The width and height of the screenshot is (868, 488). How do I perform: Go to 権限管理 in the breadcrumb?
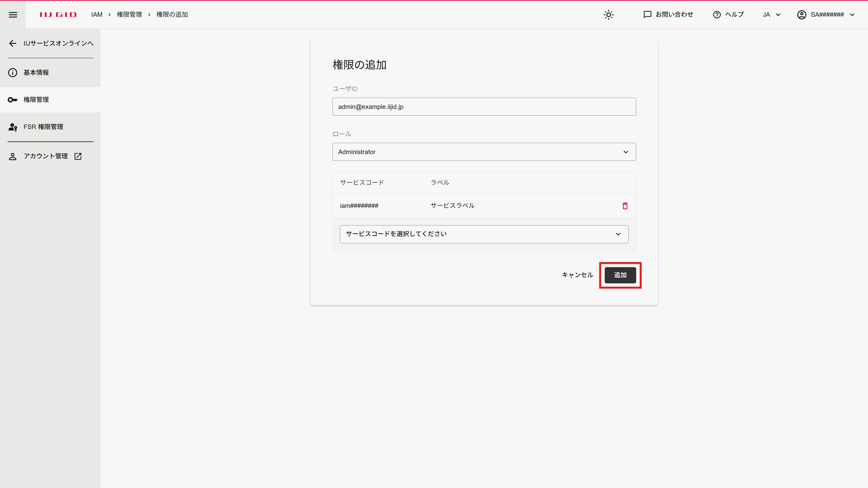click(x=129, y=14)
